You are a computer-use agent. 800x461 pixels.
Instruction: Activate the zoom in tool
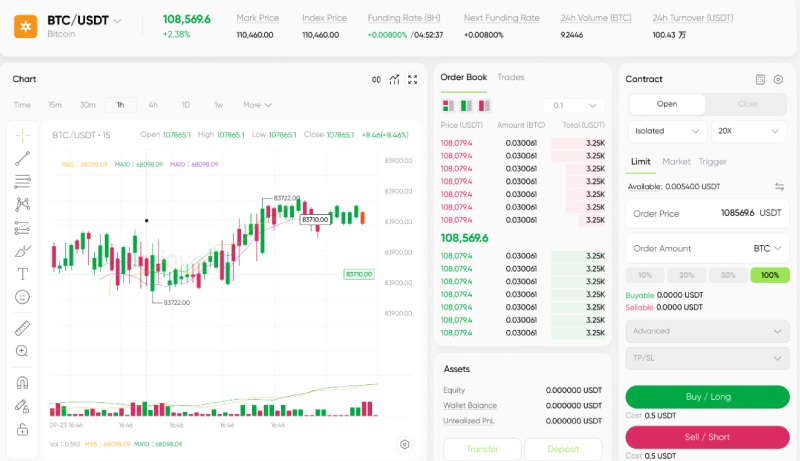click(22, 351)
